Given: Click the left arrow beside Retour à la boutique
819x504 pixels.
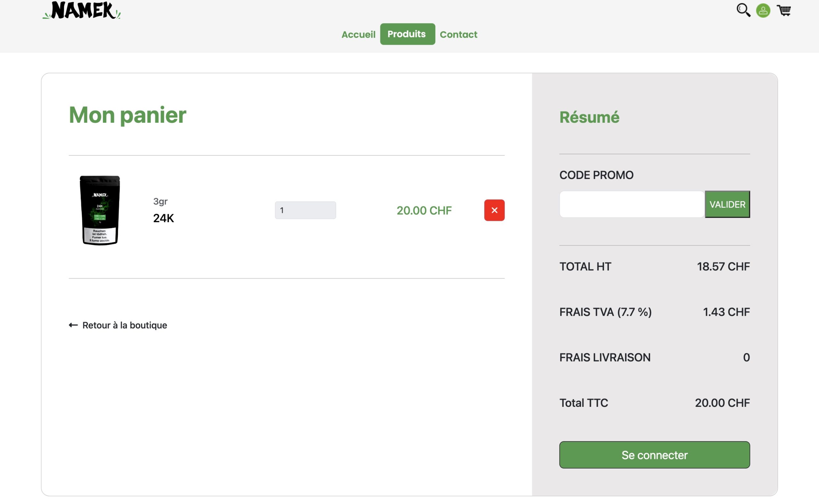Looking at the screenshot, I should (73, 325).
